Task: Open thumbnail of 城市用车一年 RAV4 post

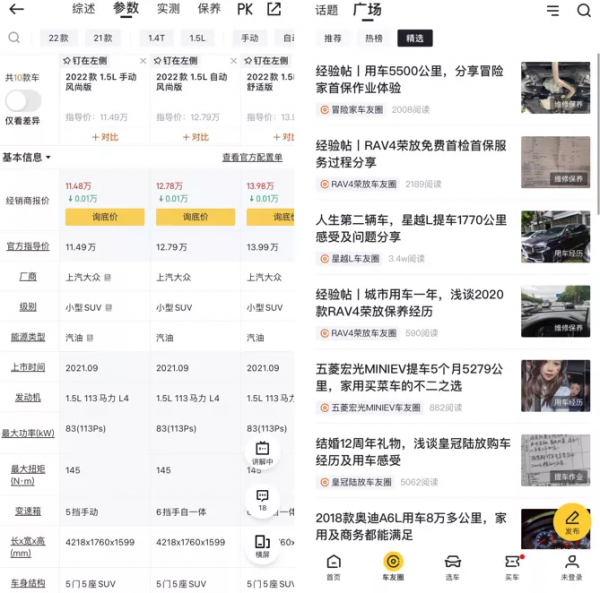Action: (x=555, y=311)
